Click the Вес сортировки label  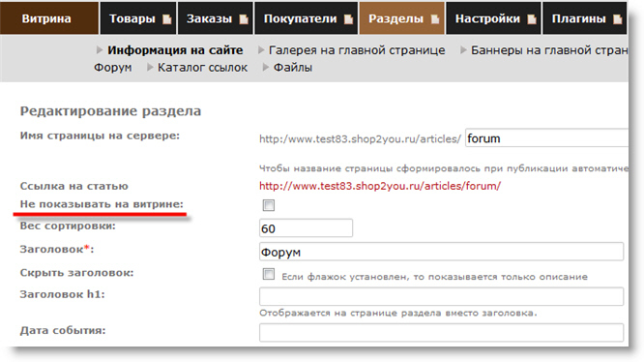pyautogui.click(x=68, y=226)
